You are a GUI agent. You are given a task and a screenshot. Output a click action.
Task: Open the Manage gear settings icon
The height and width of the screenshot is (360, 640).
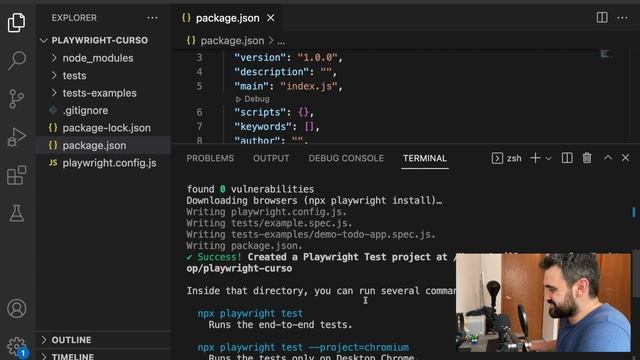click(17, 346)
